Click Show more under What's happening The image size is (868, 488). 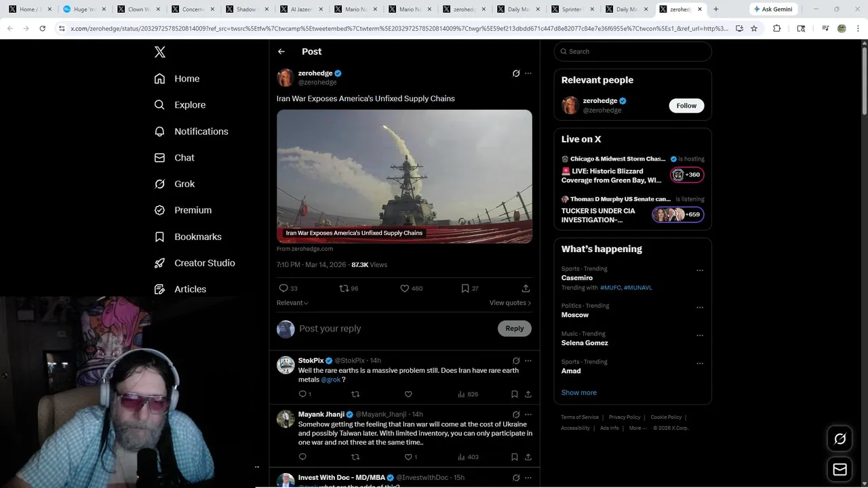click(579, 392)
